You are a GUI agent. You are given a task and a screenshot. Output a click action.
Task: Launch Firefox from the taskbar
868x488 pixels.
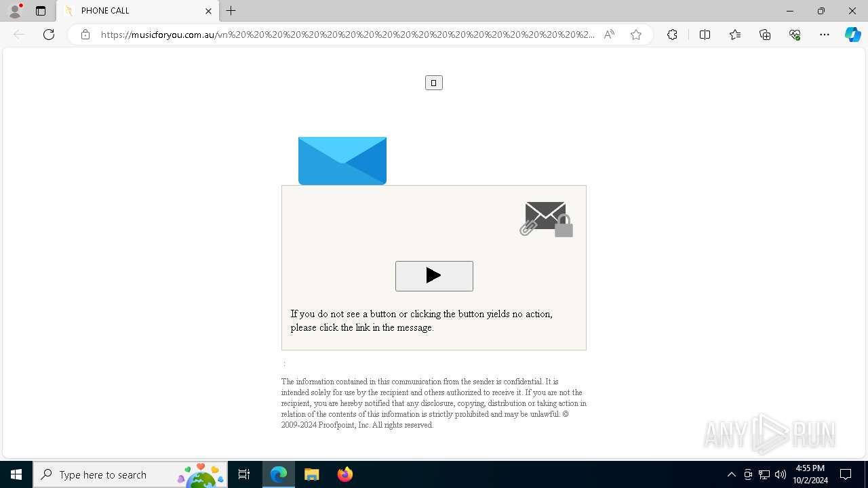(344, 474)
